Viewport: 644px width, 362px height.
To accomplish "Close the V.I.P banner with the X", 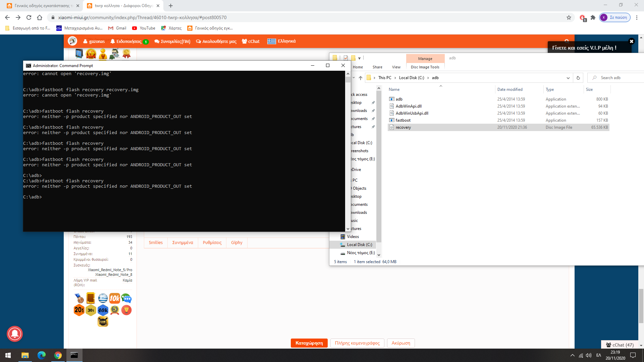I will click(631, 41).
